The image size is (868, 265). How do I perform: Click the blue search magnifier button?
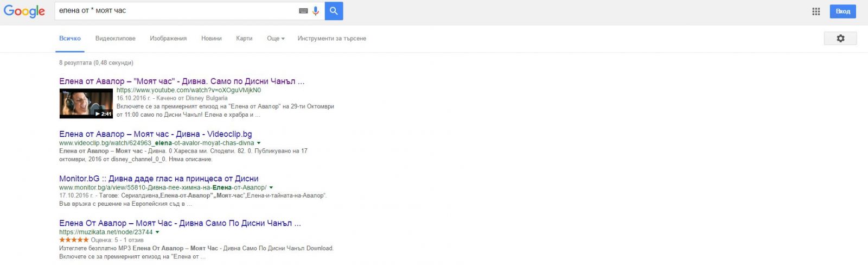[x=334, y=11]
